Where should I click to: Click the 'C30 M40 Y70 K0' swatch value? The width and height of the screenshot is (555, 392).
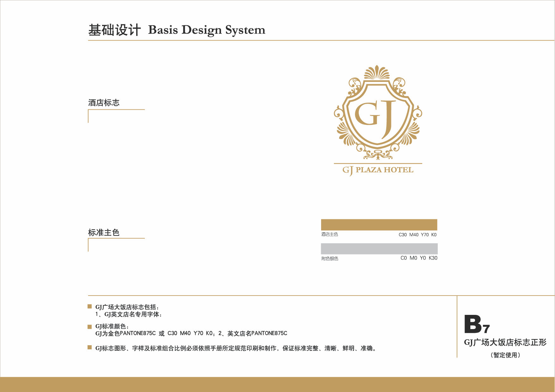418,235
